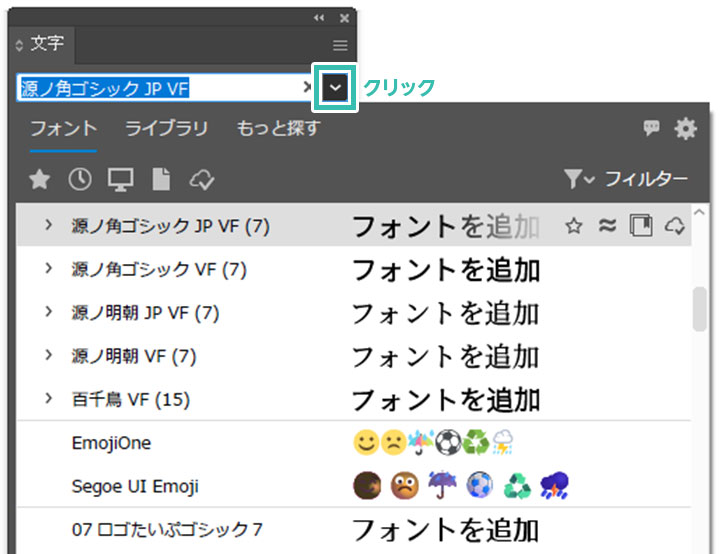The image size is (720, 554).
Task: Choose the 07 ロゴたいぷゴシック7 font
Action: (167, 529)
